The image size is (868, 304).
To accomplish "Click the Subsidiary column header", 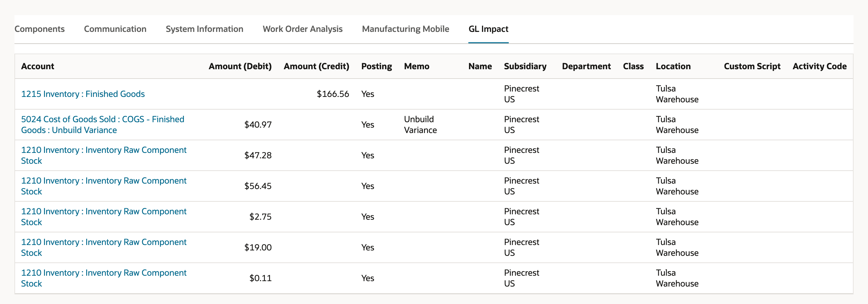I will 525,66.
